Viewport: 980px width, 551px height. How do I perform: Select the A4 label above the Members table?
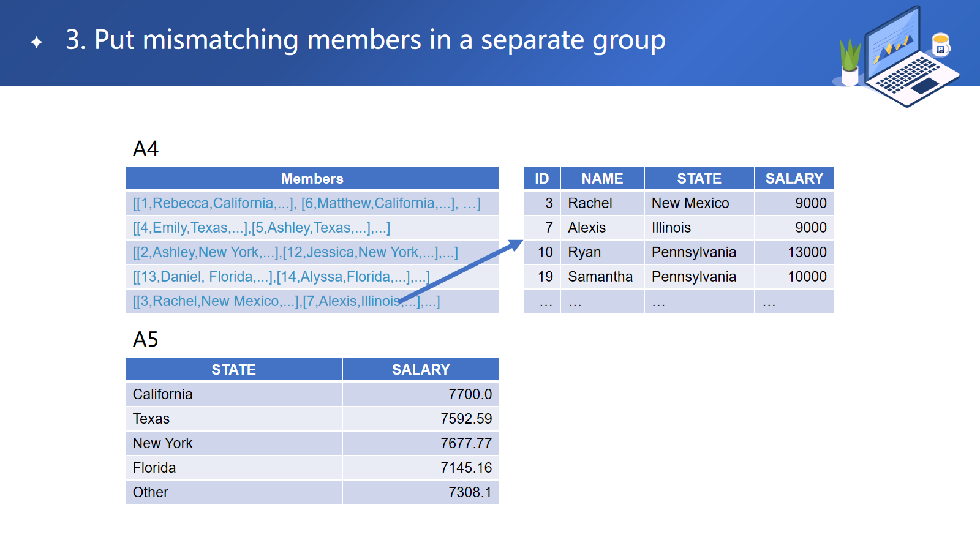pos(146,149)
